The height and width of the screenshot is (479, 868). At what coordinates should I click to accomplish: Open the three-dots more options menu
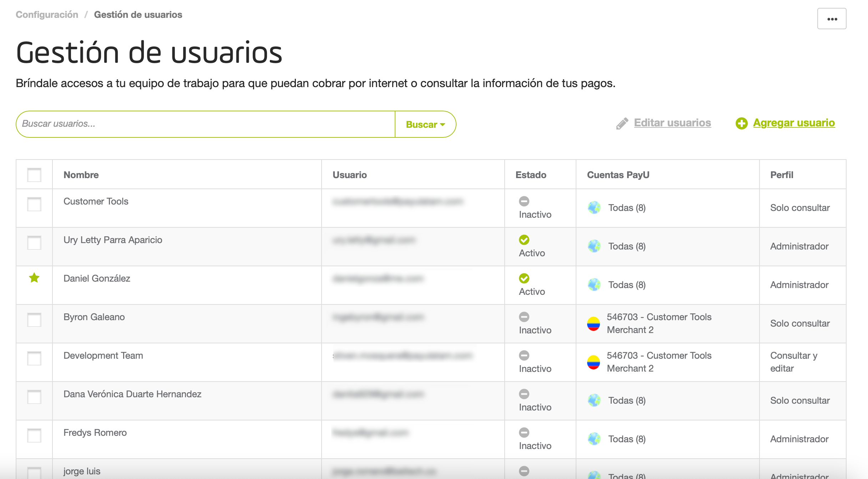click(832, 19)
